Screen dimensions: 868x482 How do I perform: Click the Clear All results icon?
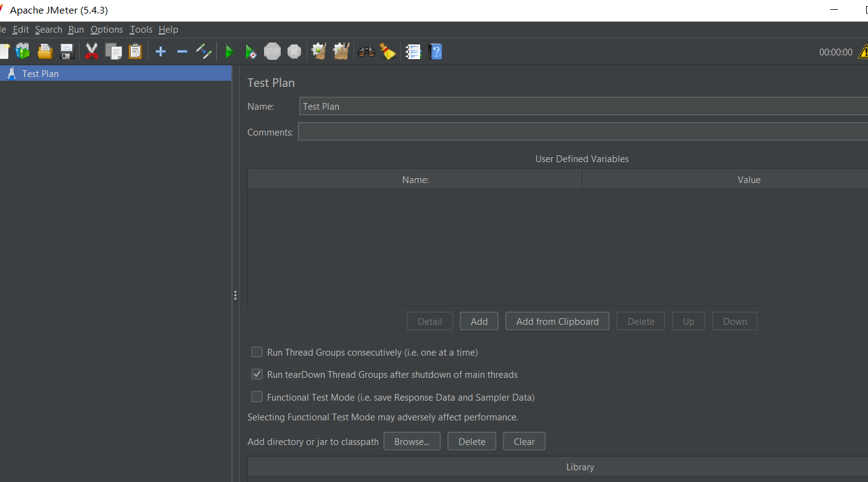(341, 51)
